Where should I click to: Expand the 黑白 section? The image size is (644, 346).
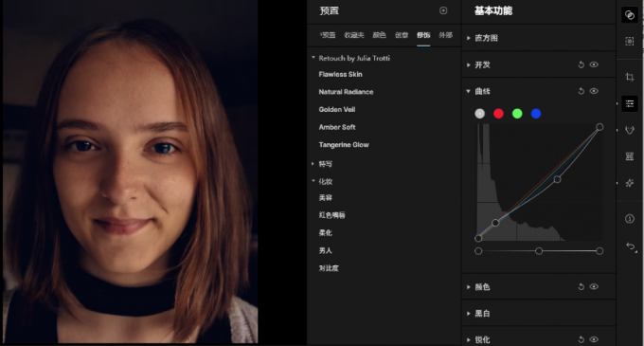468,314
